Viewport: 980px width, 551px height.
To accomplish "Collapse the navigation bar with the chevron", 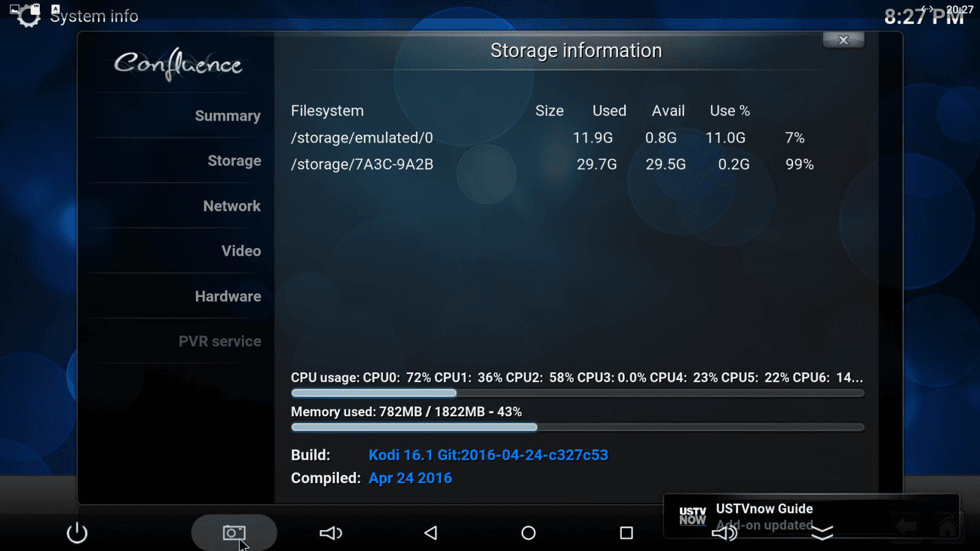I will click(x=824, y=533).
